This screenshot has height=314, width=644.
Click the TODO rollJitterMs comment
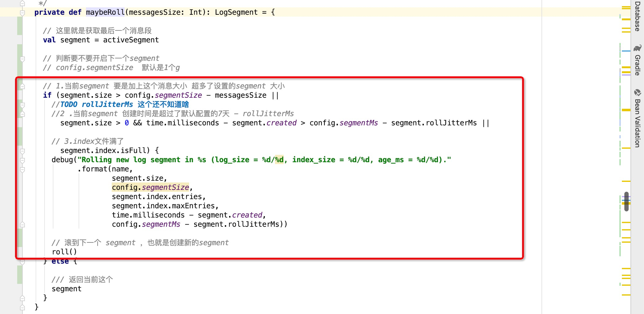coord(120,104)
